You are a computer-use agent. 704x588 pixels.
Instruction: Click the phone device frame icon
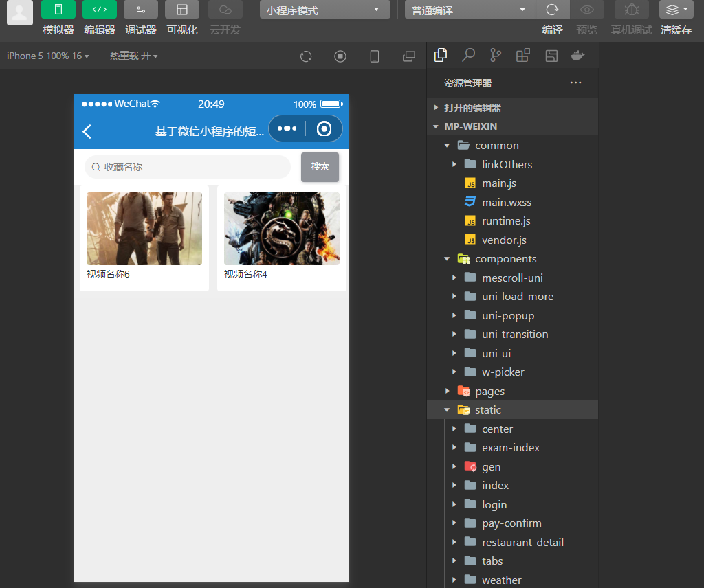coord(375,56)
